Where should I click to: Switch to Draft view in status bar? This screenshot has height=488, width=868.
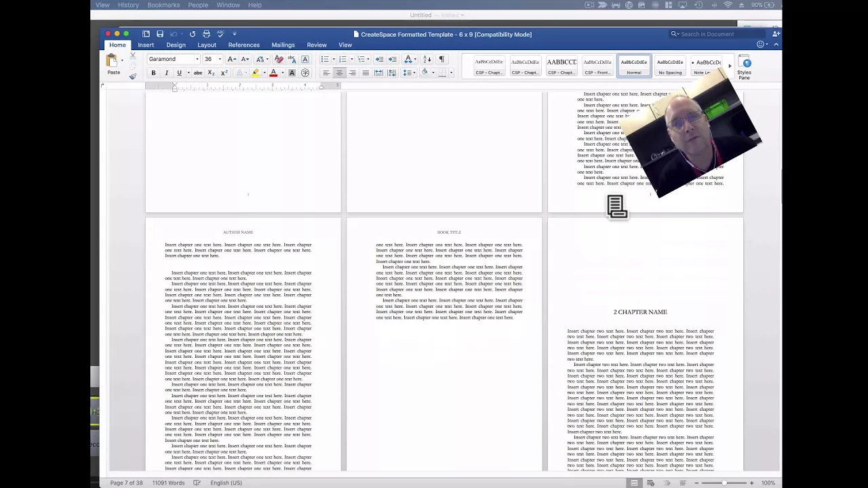pos(683,483)
